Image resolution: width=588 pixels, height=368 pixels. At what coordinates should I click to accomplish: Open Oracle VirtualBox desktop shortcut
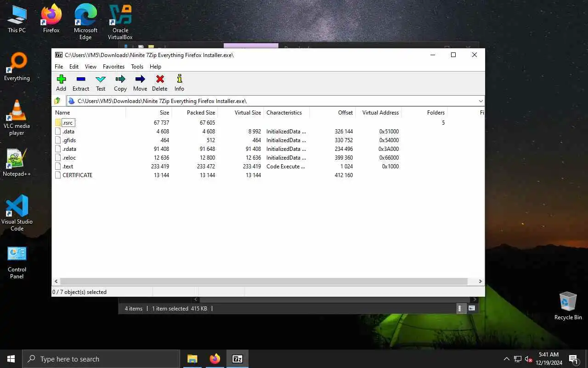pyautogui.click(x=120, y=22)
